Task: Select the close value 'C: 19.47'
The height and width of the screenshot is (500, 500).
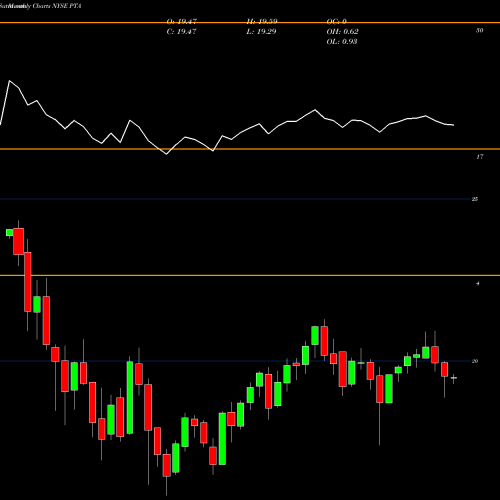Action: 181,32
